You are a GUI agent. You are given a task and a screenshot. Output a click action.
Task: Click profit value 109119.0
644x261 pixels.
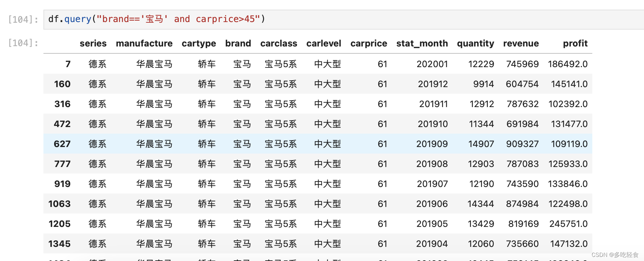coord(569,144)
